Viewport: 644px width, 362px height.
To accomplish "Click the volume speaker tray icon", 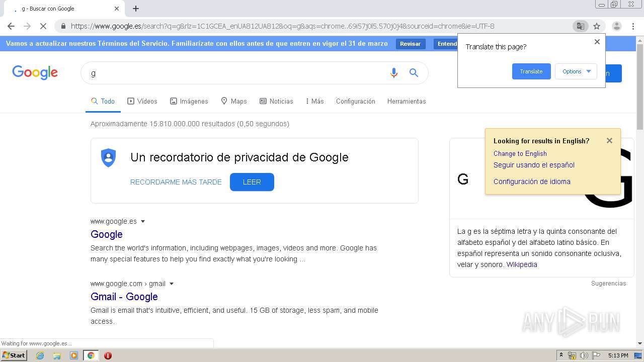I will [x=584, y=355].
